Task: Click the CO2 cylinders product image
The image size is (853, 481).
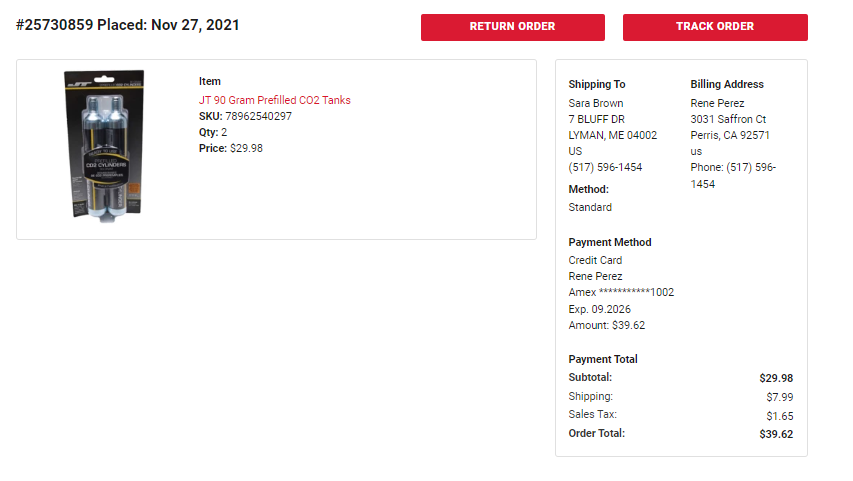Action: click(104, 146)
